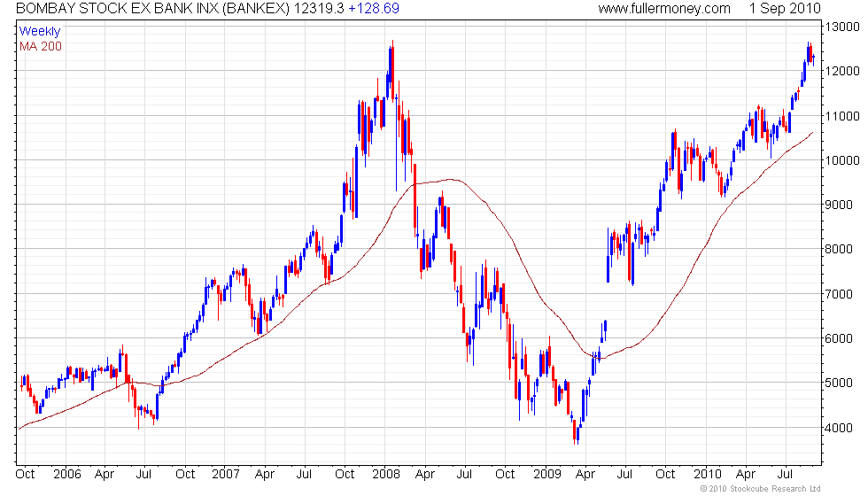The width and height of the screenshot is (868, 496).
Task: Select the MA 200 legend label
Action: pyautogui.click(x=41, y=46)
